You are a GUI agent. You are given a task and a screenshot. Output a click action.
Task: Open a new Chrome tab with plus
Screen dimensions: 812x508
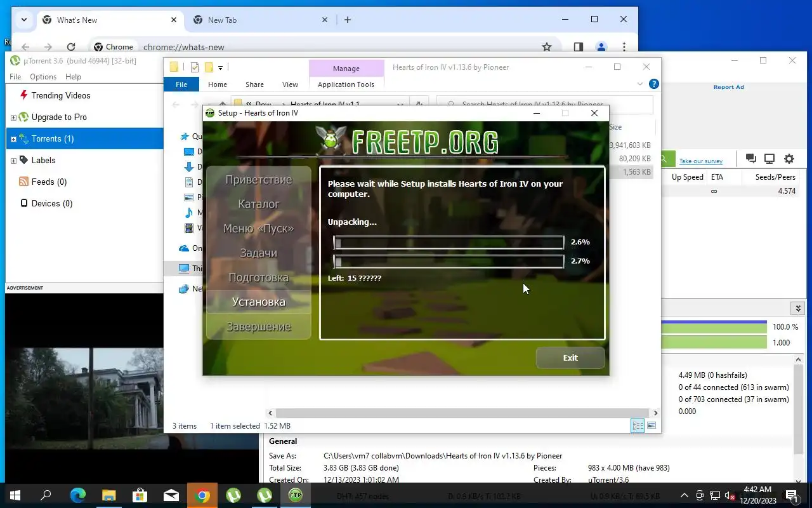[347, 20]
